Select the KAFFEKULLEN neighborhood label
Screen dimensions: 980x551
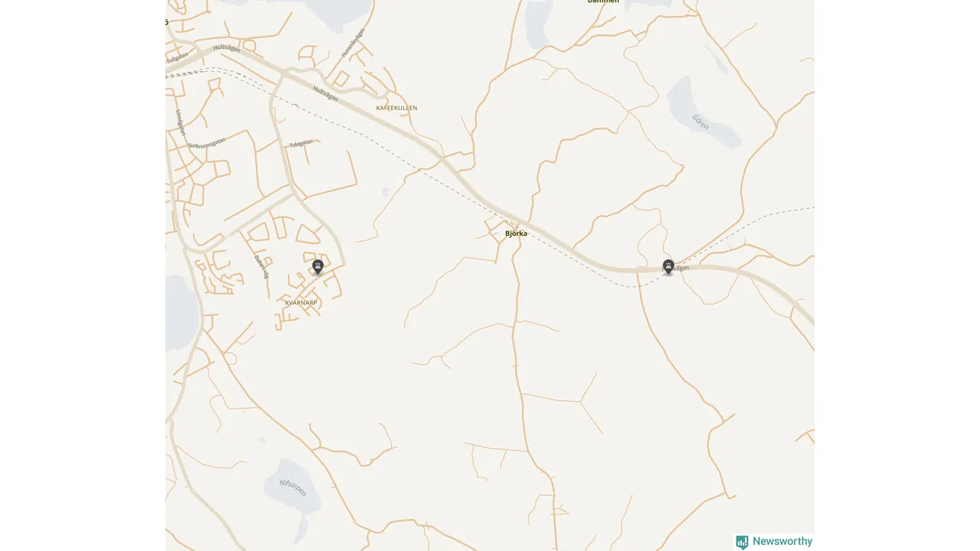pos(397,108)
